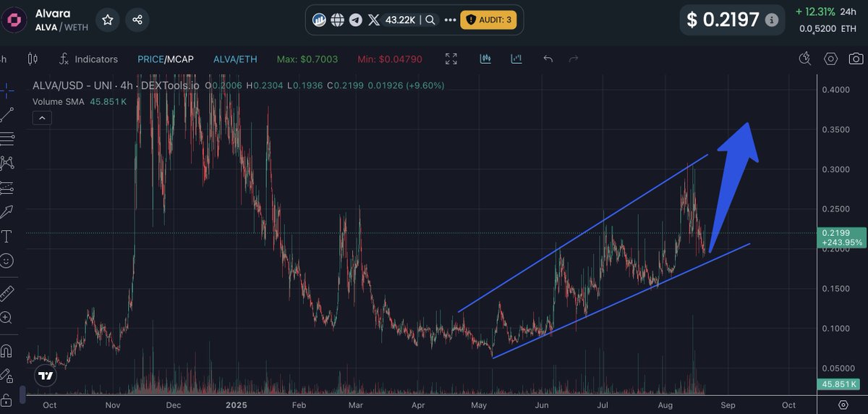Select the trend line drawing tool

click(7, 114)
